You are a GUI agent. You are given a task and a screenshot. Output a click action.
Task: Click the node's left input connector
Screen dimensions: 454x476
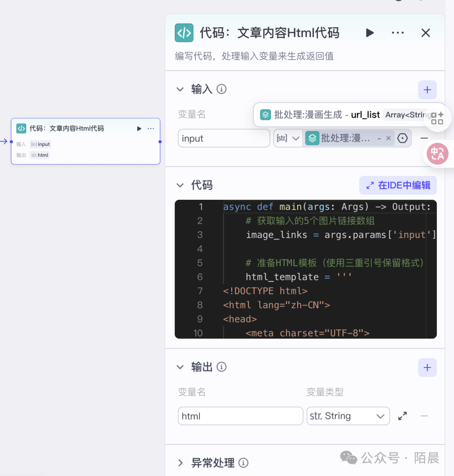[x=11, y=142]
